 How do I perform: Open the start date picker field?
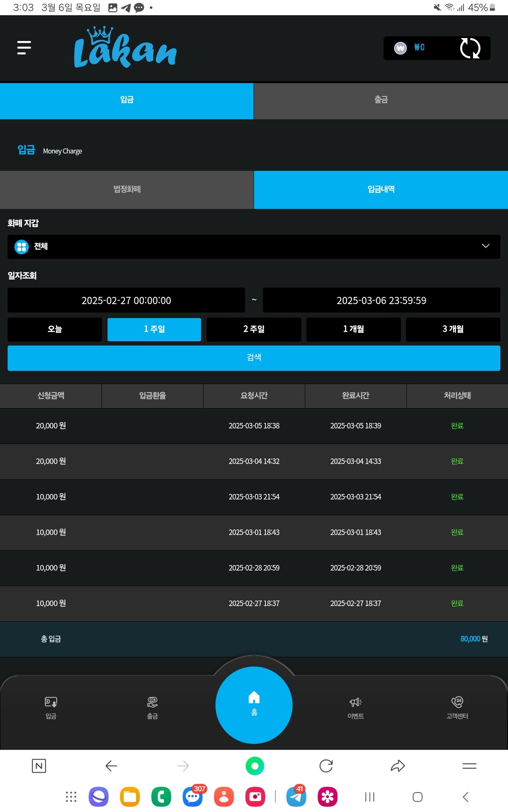[x=126, y=300]
